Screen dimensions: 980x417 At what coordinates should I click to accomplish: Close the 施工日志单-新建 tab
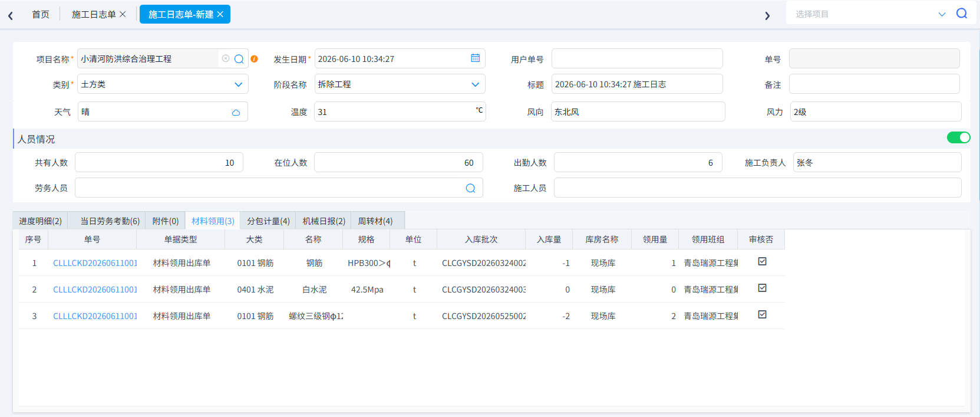tap(220, 14)
